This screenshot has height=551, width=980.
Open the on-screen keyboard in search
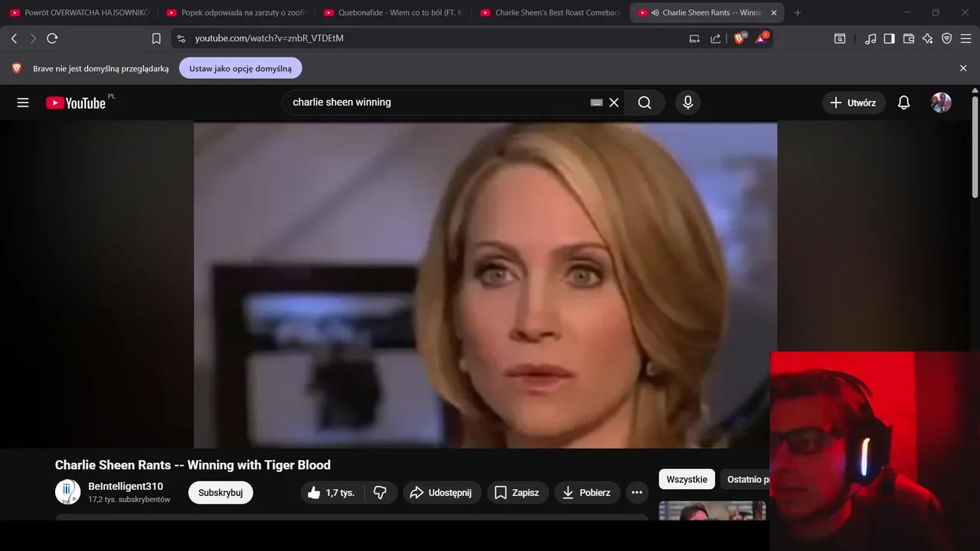596,103
